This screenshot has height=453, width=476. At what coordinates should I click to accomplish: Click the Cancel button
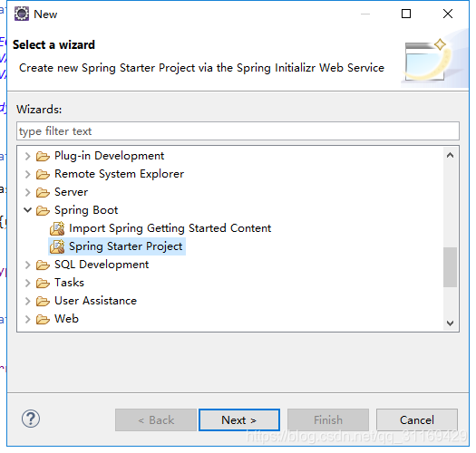tap(417, 420)
